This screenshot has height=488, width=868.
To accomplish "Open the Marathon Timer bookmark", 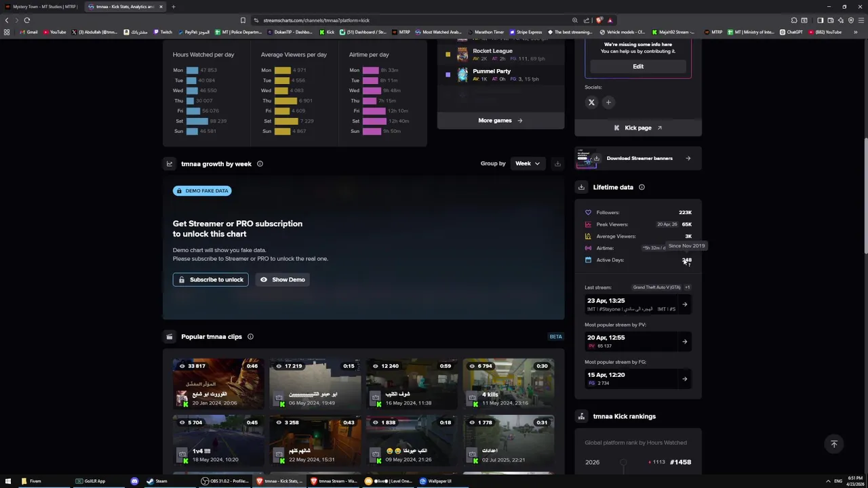I will [x=486, y=32].
